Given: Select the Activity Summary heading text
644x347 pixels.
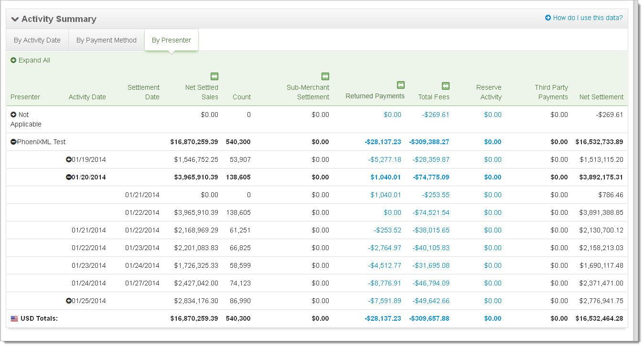Looking at the screenshot, I should [59, 19].
